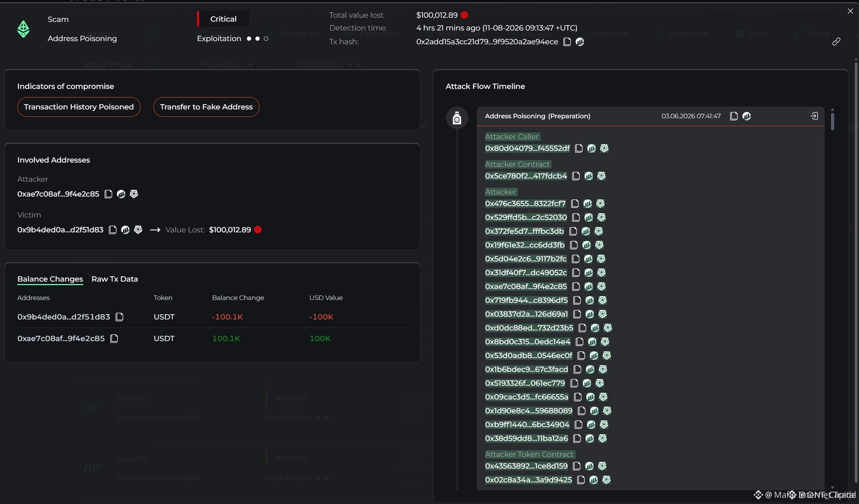Copy attacker address 0x476c3655

pyautogui.click(x=575, y=204)
